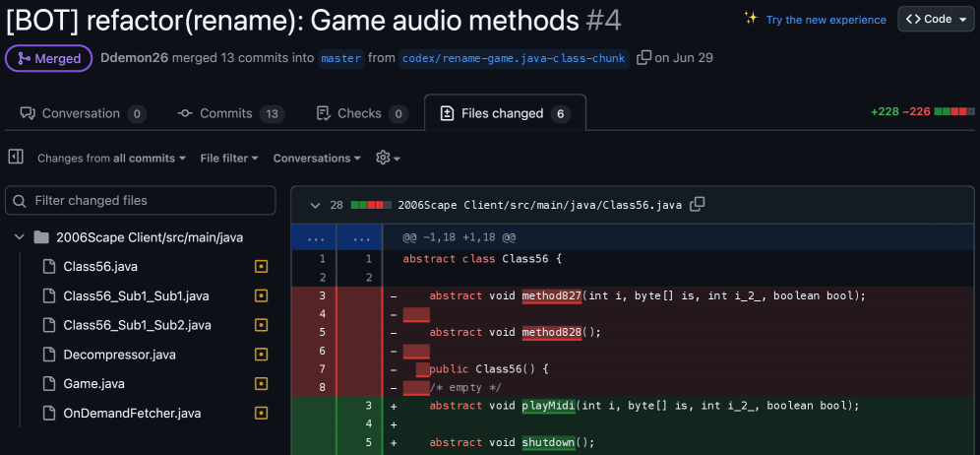Click modified status icon for Decompressor.java
Image resolution: width=980 pixels, height=455 pixels.
262,355
